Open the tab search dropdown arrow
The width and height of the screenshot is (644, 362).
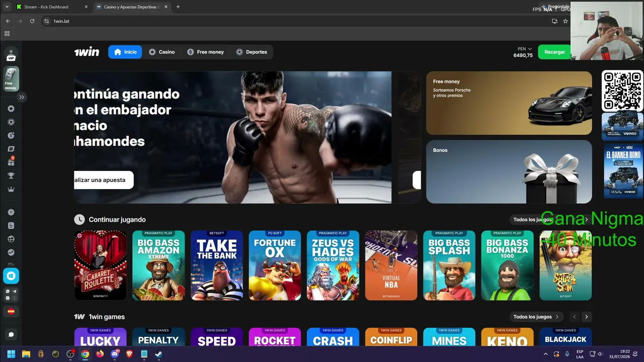click(7, 7)
